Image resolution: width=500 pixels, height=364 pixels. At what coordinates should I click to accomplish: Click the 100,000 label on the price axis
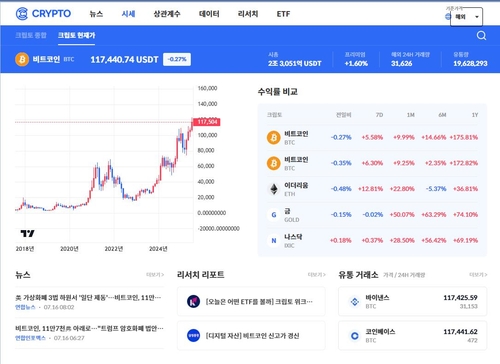coord(207,135)
